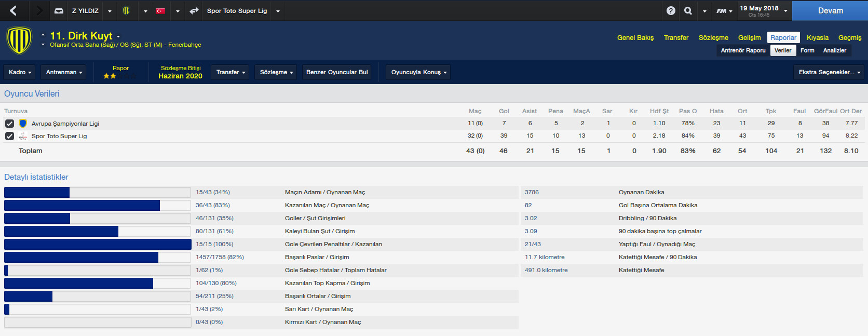The height and width of the screenshot is (336, 868).
Task: Go to previous player with up arrow
Action: coord(43,35)
